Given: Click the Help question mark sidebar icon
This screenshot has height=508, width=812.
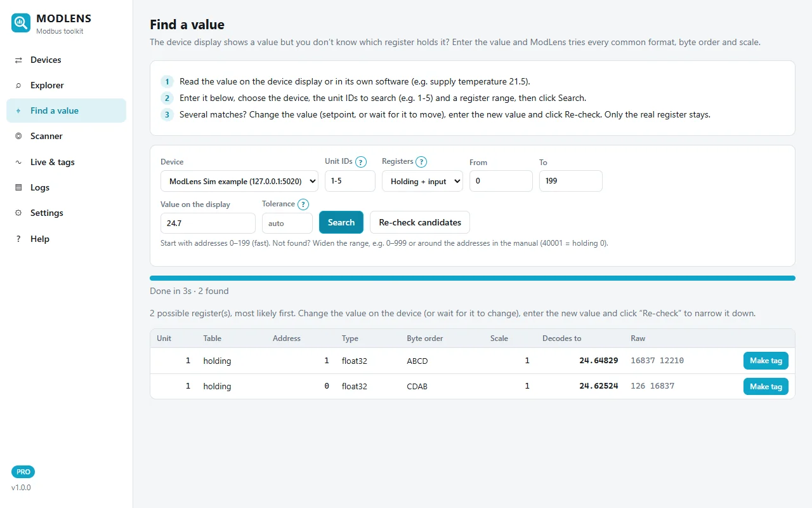Looking at the screenshot, I should pos(18,239).
